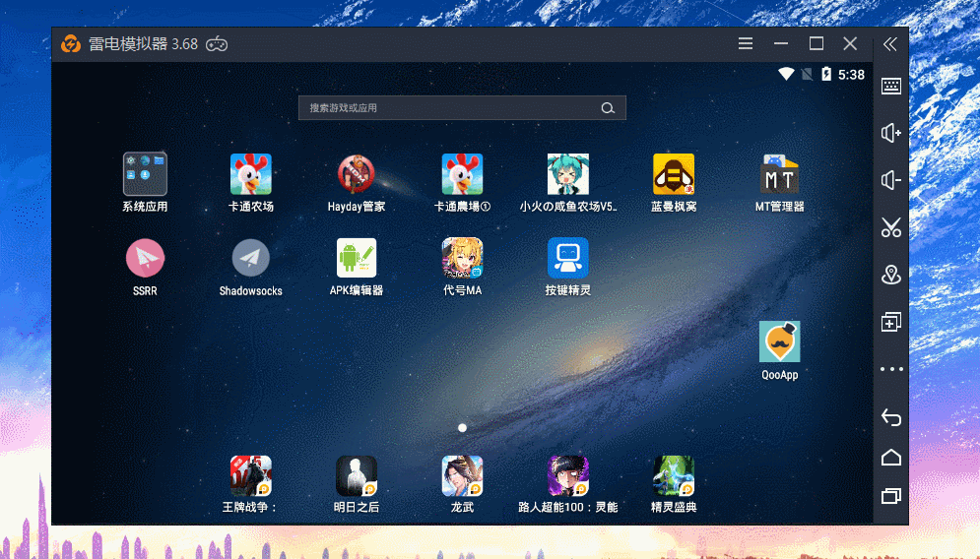Viewport: 980px width, 559px height.
Task: Click the search field 搜索游戏或应用
Action: [462, 107]
